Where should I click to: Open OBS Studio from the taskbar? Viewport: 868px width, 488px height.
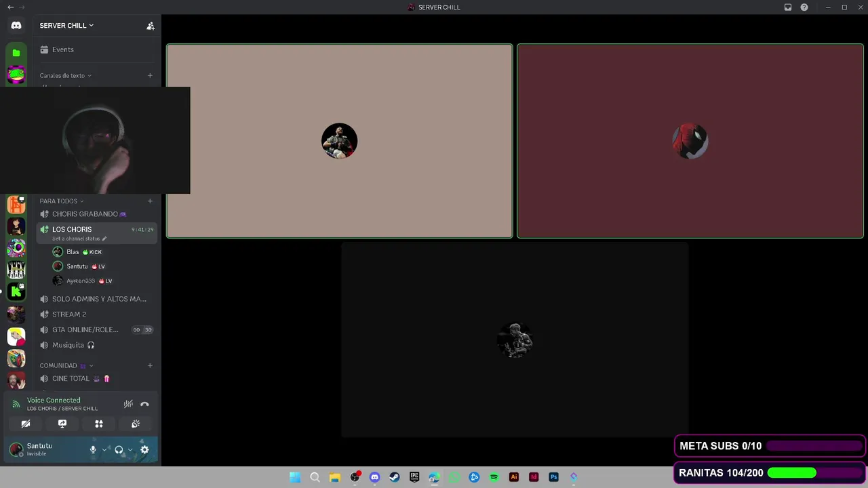[x=355, y=477]
